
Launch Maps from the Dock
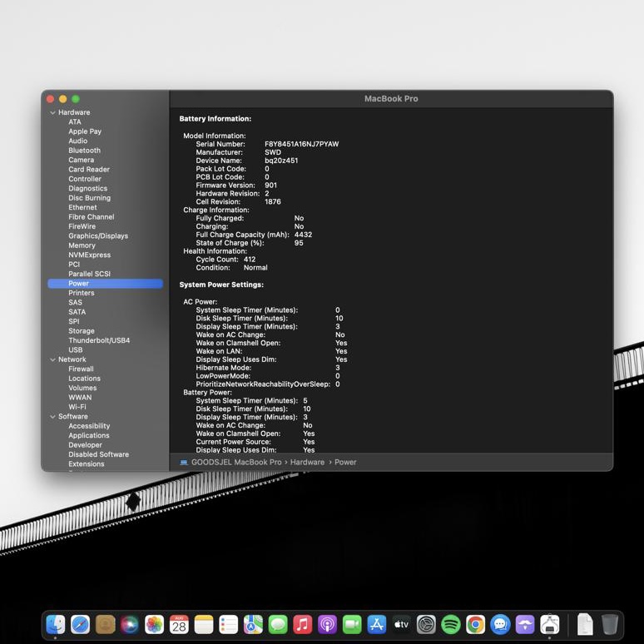click(253, 625)
